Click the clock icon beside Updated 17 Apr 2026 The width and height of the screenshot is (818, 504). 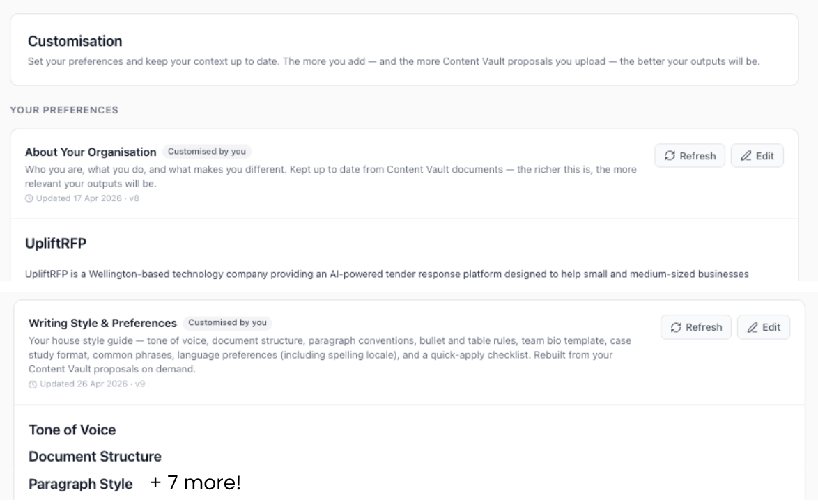[x=28, y=198]
